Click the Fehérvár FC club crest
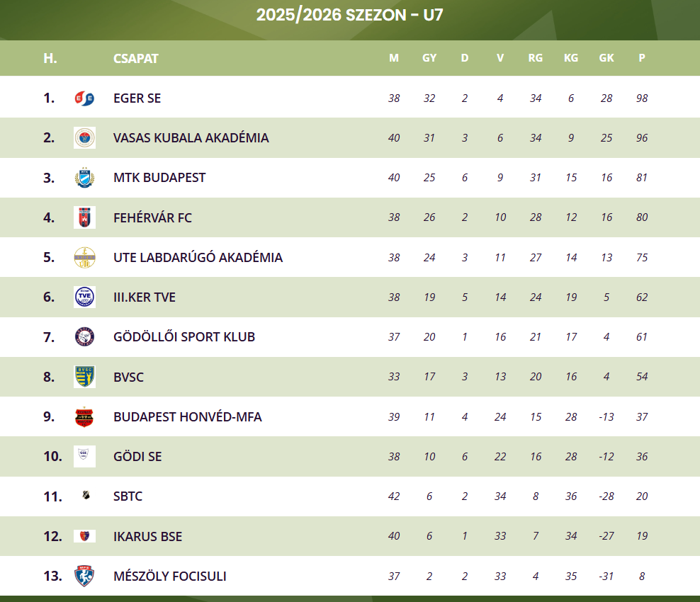The height and width of the screenshot is (602, 700). 84,217
